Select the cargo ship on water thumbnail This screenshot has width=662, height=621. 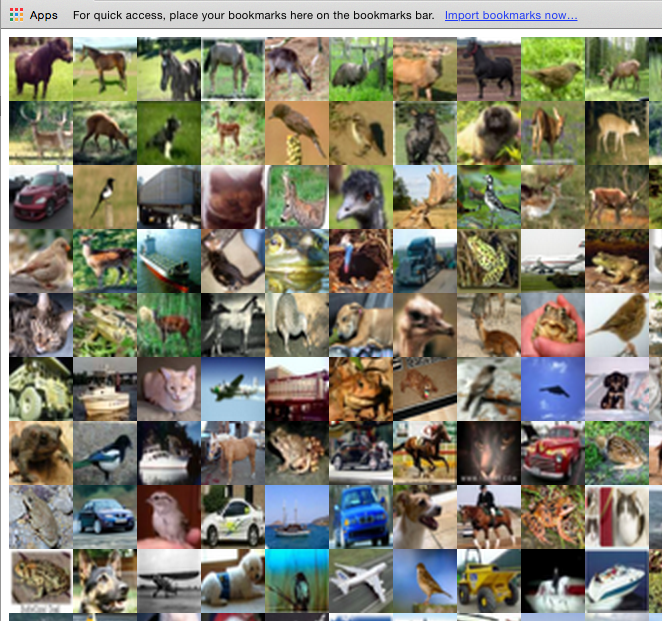(x=169, y=261)
